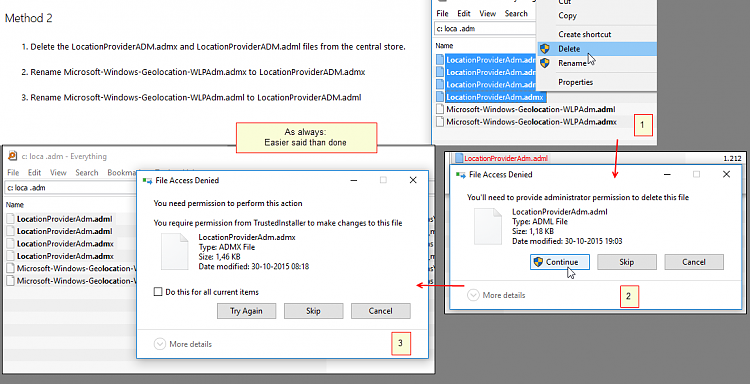This screenshot has height=384, width=750.
Task: Minimize the administrator File Access Denied dialog
Action: point(667,175)
